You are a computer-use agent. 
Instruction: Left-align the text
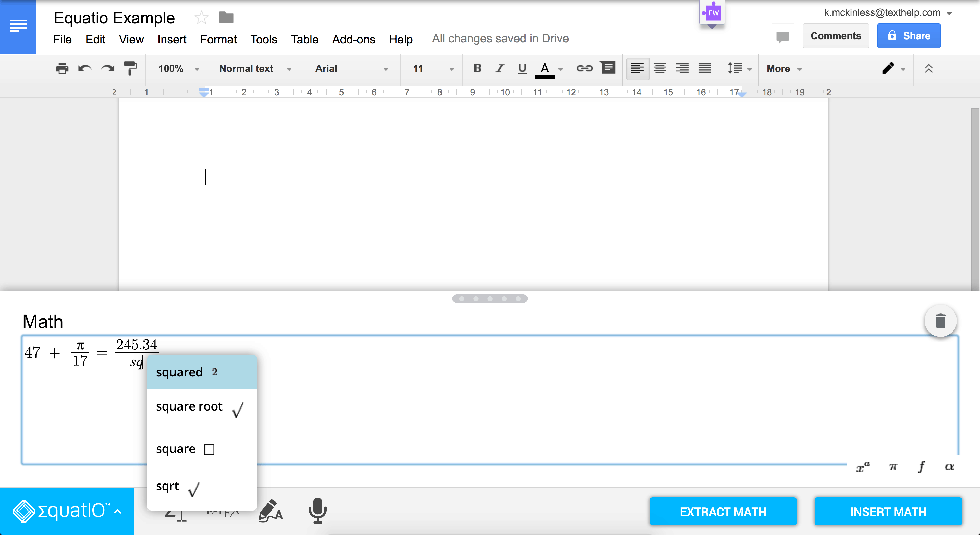637,68
